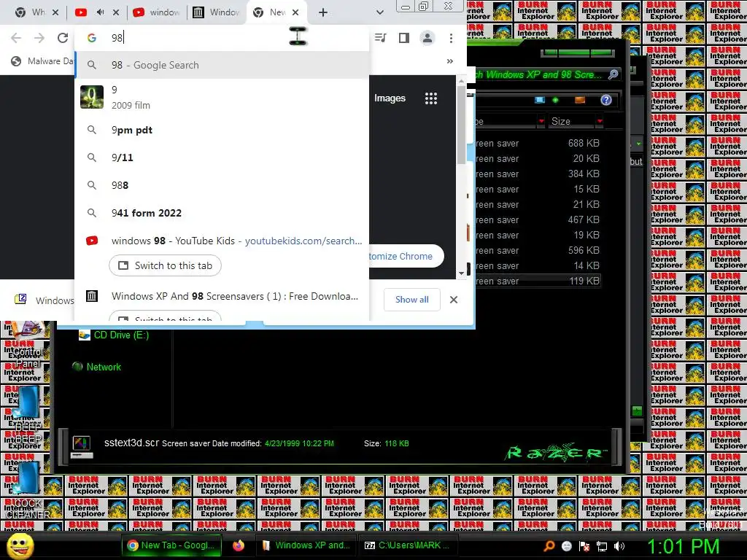Open Firefox from the taskbar
747x560 pixels.
238,545
